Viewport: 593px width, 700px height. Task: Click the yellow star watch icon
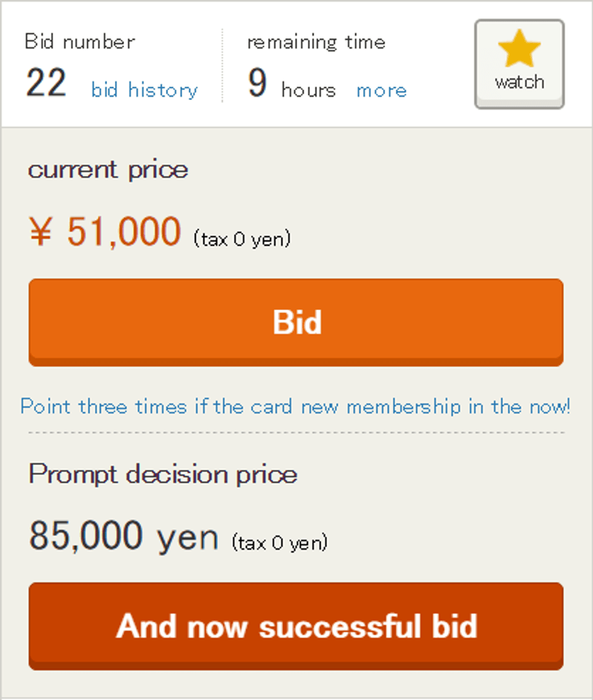(x=519, y=50)
